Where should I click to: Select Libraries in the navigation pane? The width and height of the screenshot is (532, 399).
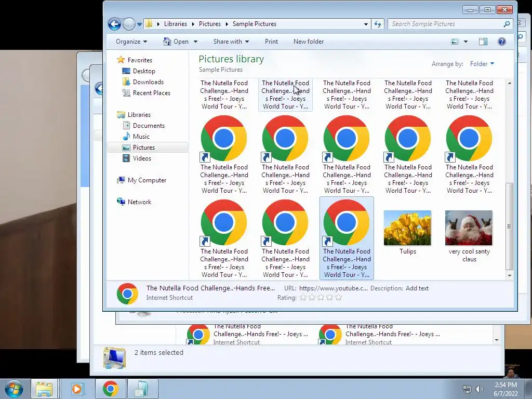(139, 115)
